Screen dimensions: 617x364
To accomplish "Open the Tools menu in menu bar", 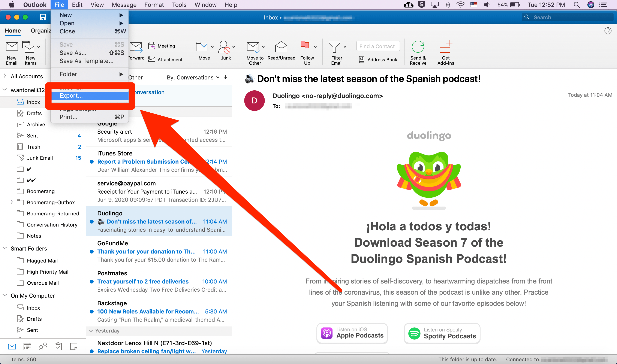I will (x=179, y=5).
